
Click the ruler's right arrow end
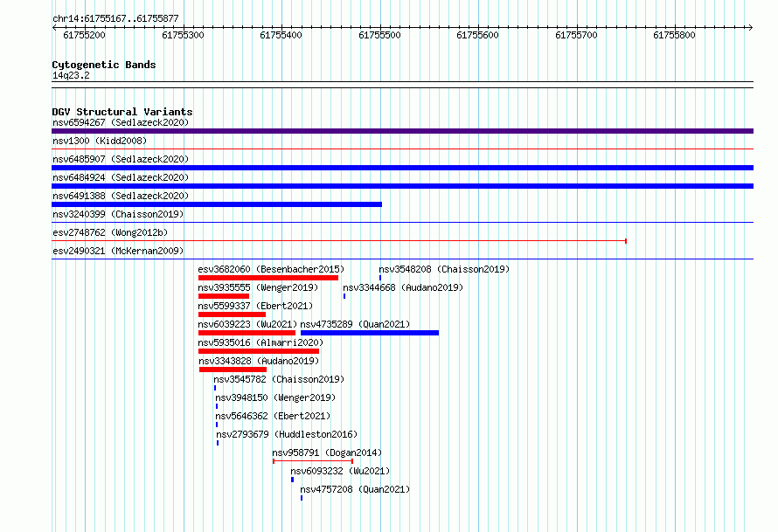click(751, 28)
